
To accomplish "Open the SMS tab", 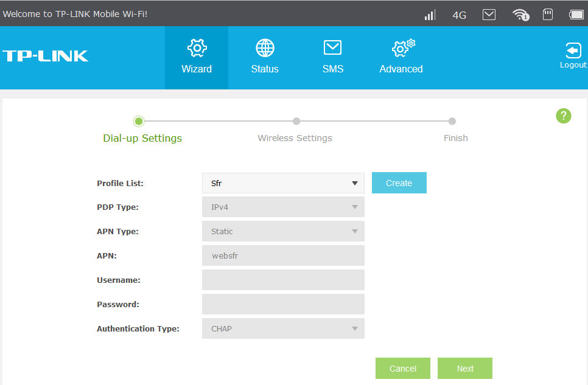I will [x=332, y=57].
